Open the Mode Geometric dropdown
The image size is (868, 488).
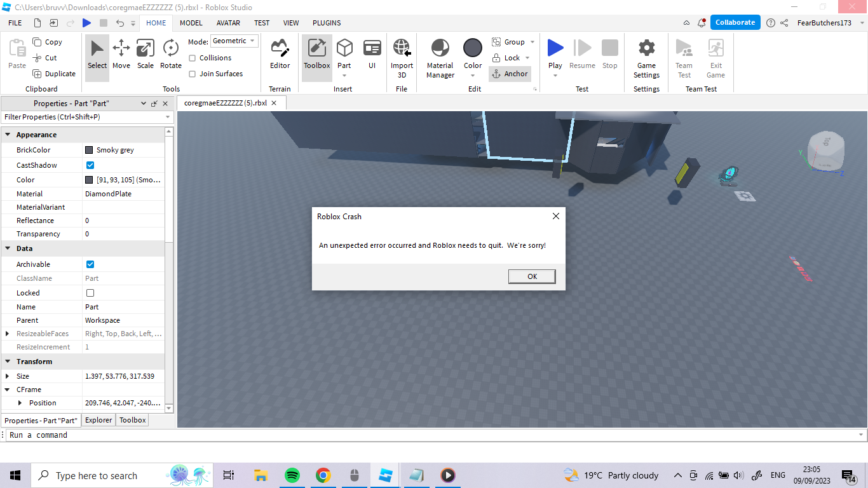234,41
